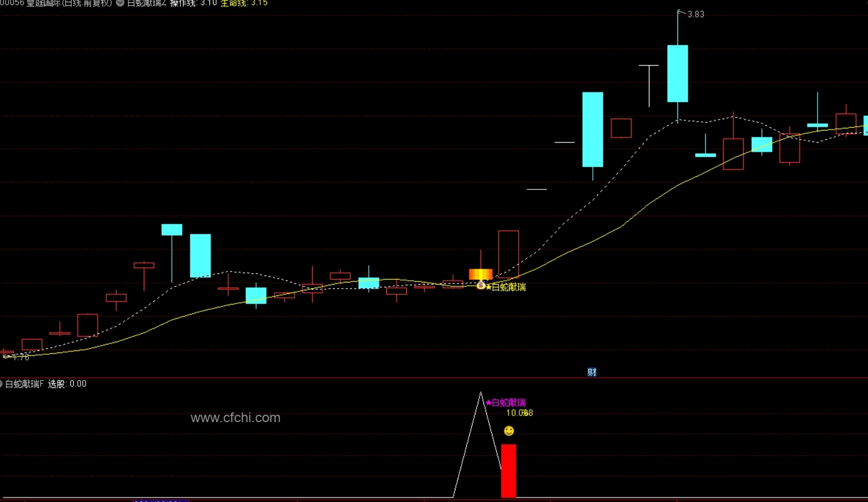Click the 白蛇献瑞F indicator name

pos(25,384)
